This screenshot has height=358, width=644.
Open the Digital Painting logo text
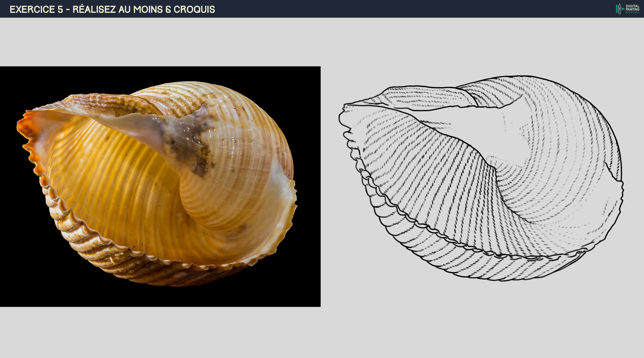coord(632,8)
